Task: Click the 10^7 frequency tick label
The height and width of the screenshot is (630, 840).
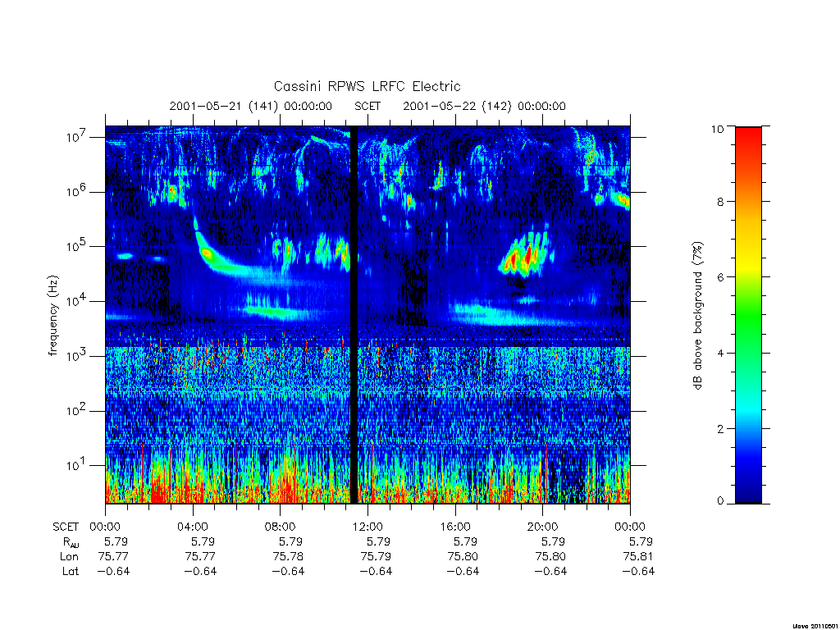Action: [x=76, y=137]
